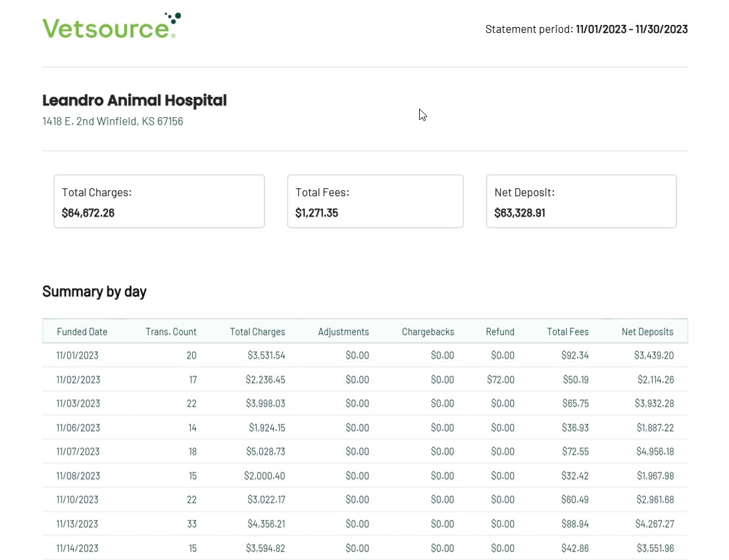Click the Leandro Animal Hospital heading

click(134, 101)
